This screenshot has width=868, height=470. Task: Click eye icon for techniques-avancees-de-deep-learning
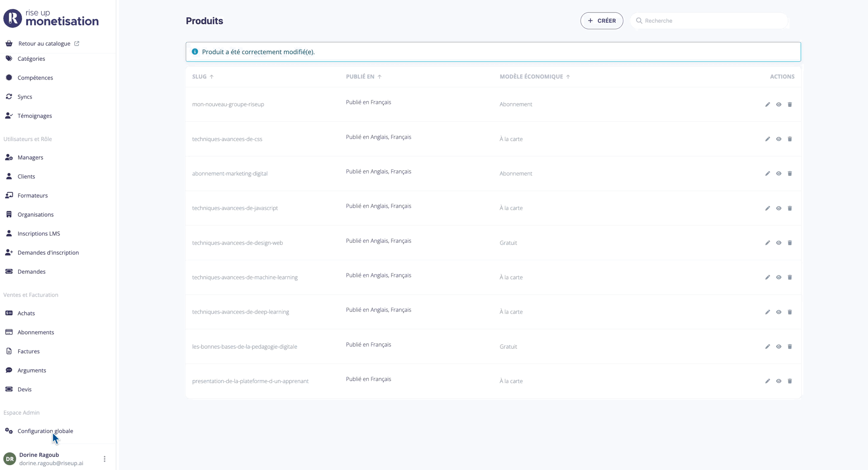click(x=779, y=312)
